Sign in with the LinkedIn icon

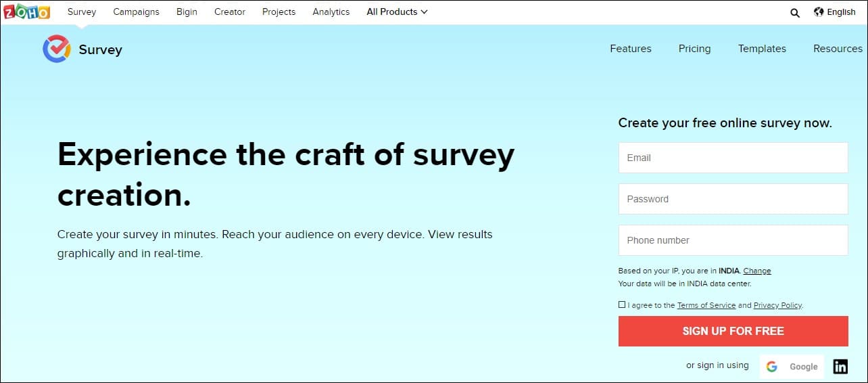[x=840, y=366]
